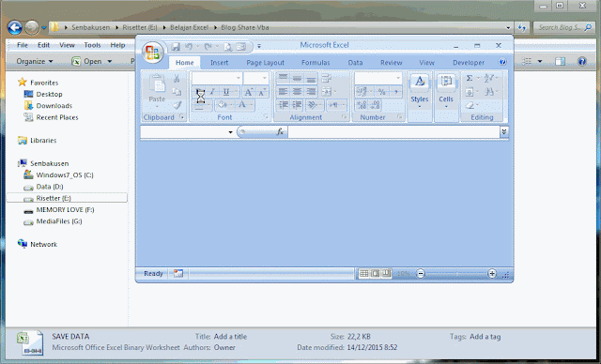The image size is (601, 364).
Task: Click the Comma Style icon
Action: (x=395, y=92)
